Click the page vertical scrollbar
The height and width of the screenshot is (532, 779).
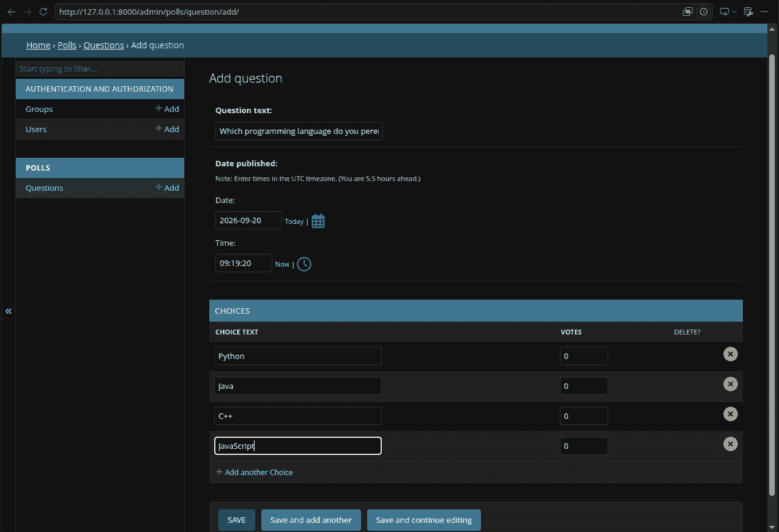pyautogui.click(x=772, y=275)
